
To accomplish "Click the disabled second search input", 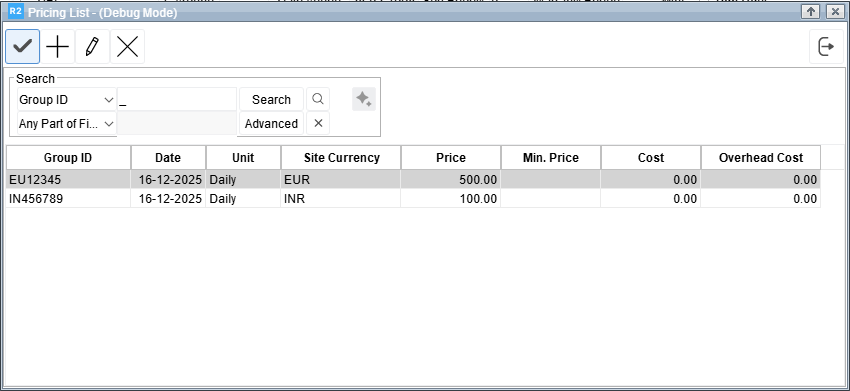I will pos(177,123).
